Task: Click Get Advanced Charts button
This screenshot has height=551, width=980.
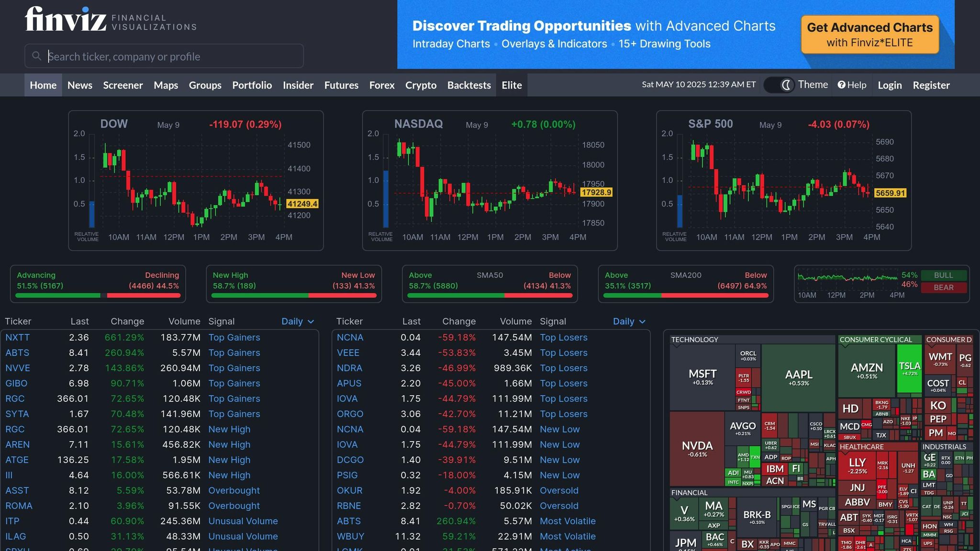Action: tap(870, 34)
